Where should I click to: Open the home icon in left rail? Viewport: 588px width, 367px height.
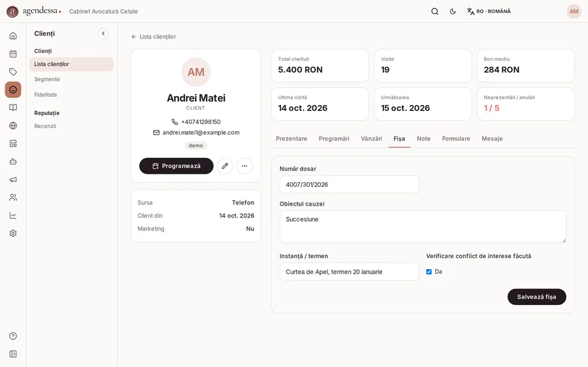coord(13,36)
